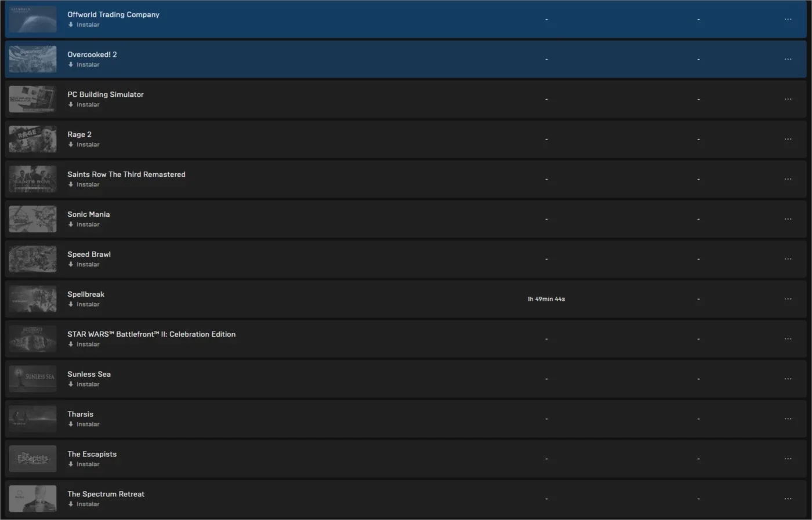Image resolution: width=812 pixels, height=520 pixels.
Task: Install Speed Brawl
Action: 84,265
